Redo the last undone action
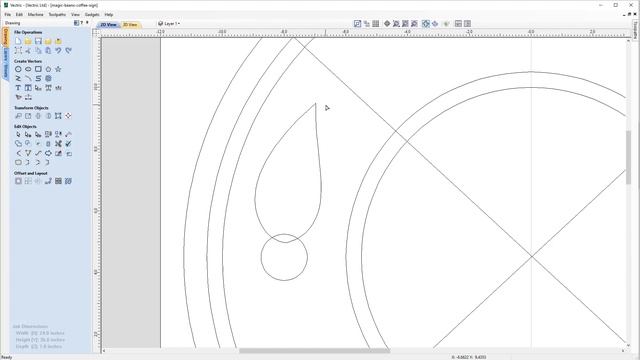The width and height of the screenshot is (640, 360). [x=68, y=50]
